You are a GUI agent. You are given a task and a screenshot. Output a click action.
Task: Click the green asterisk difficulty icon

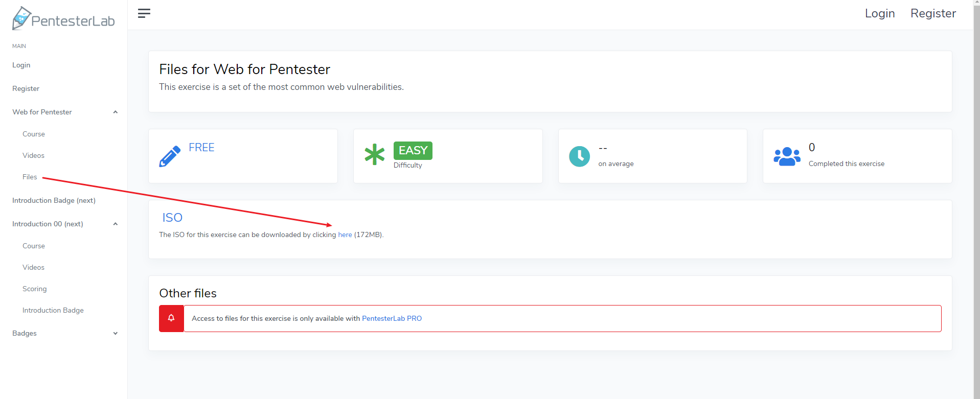[375, 154]
